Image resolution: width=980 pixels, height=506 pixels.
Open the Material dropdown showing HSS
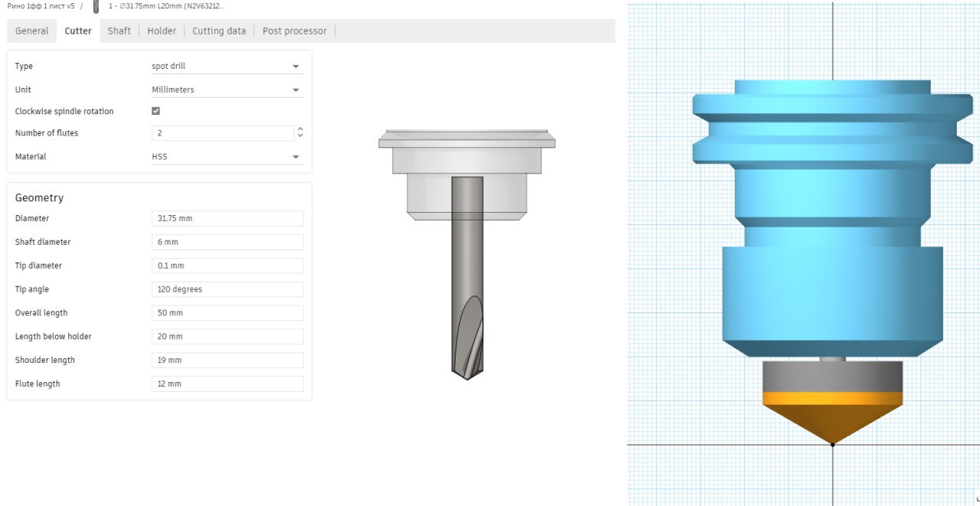point(227,157)
